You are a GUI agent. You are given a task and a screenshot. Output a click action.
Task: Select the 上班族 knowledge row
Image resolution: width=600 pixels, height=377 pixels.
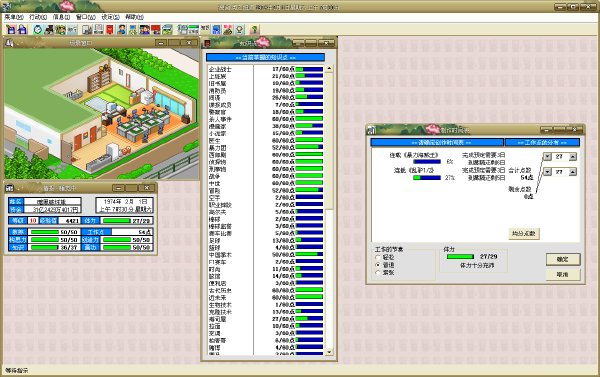(266, 76)
